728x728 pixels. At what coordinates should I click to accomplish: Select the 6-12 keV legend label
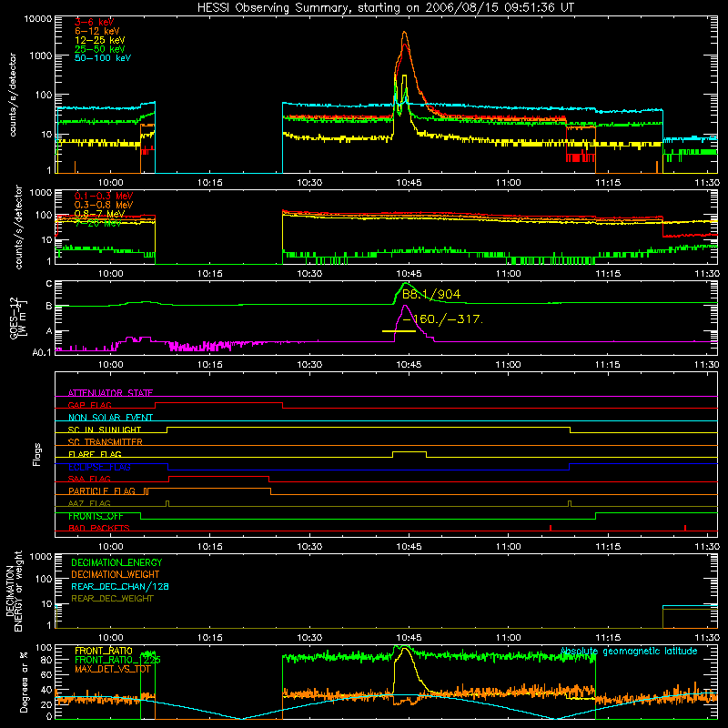point(97,31)
